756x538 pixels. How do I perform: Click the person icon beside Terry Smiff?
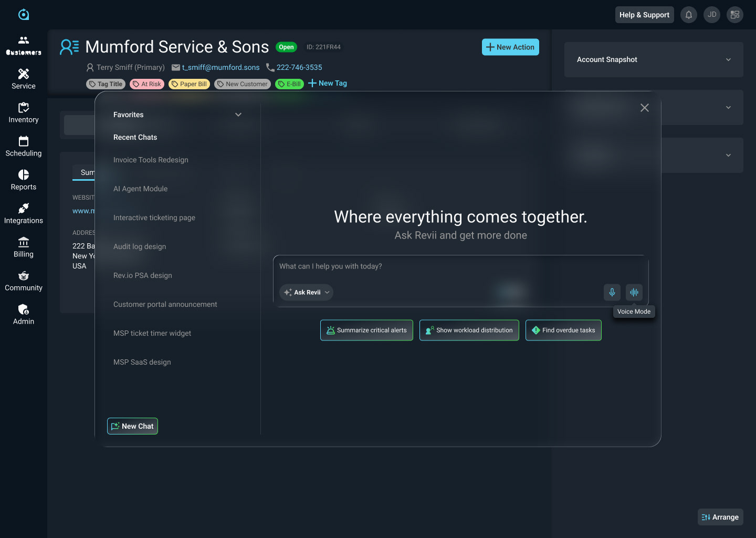click(x=90, y=67)
